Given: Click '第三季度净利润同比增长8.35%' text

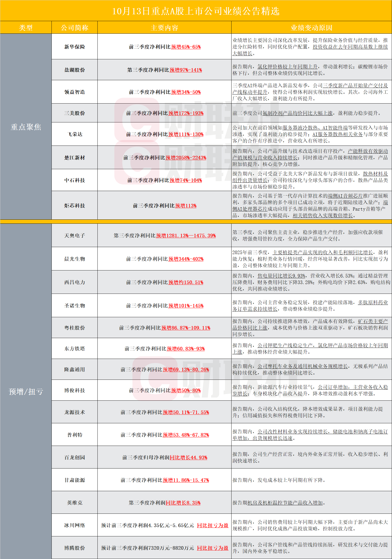Looking at the screenshot, I should coord(165,503).
